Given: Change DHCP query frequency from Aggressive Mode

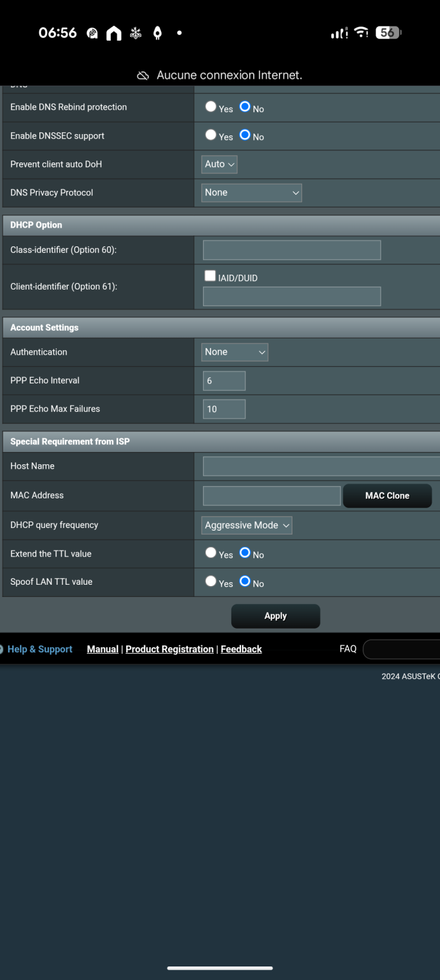Looking at the screenshot, I should tap(247, 525).
